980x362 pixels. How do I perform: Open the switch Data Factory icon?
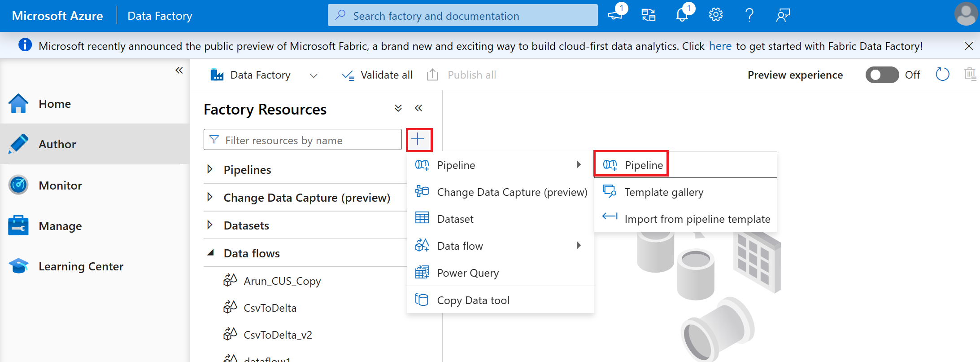point(649,15)
